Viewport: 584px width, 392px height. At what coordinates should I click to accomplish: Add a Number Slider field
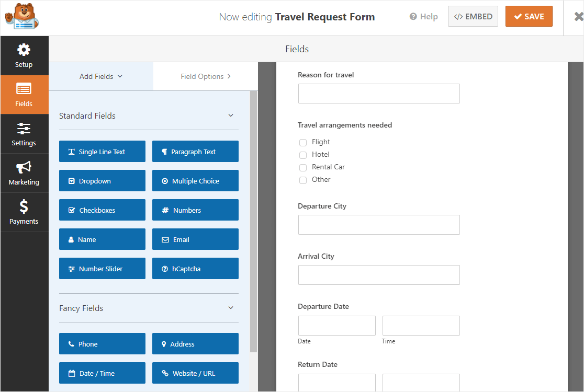(102, 269)
